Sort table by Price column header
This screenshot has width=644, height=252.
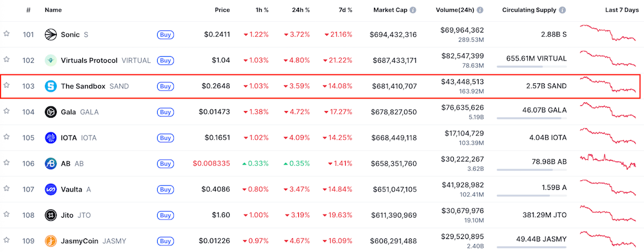point(222,10)
